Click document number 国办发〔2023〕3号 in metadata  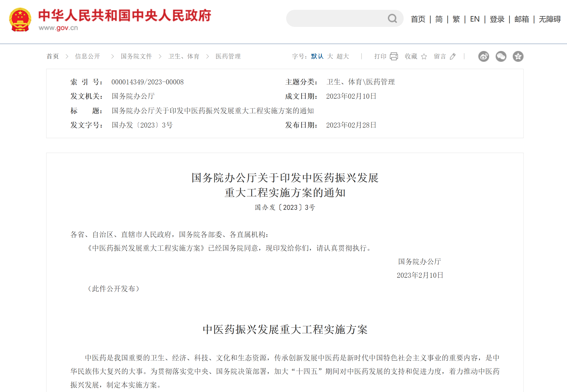click(x=142, y=125)
